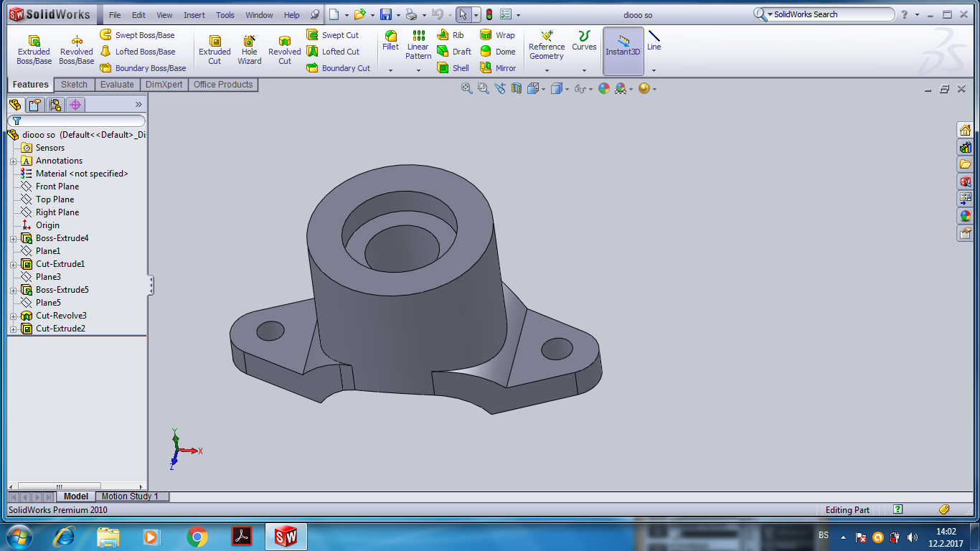Activate the Section View icon
Viewport: 980px width, 551px height.
click(516, 88)
